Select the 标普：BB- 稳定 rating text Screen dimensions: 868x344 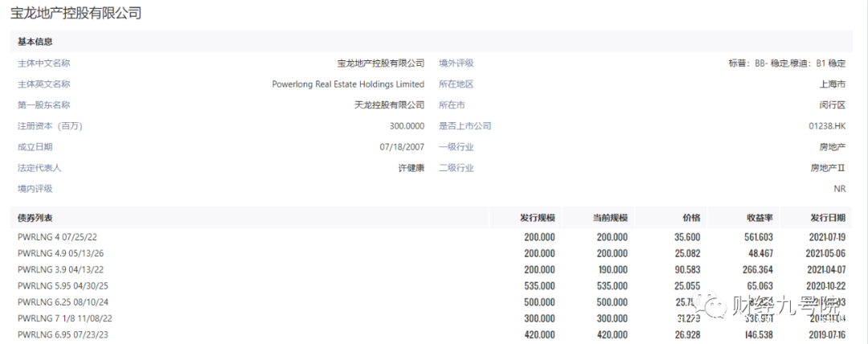(759, 63)
